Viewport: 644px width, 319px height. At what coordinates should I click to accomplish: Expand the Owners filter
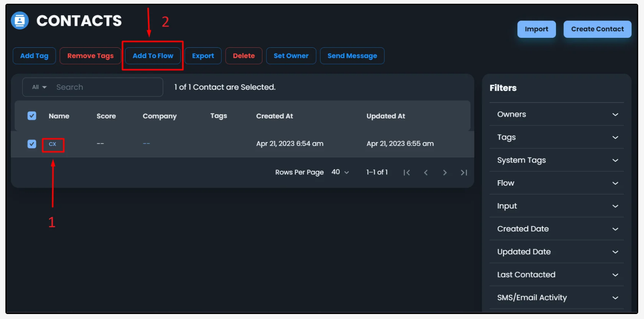tap(556, 114)
